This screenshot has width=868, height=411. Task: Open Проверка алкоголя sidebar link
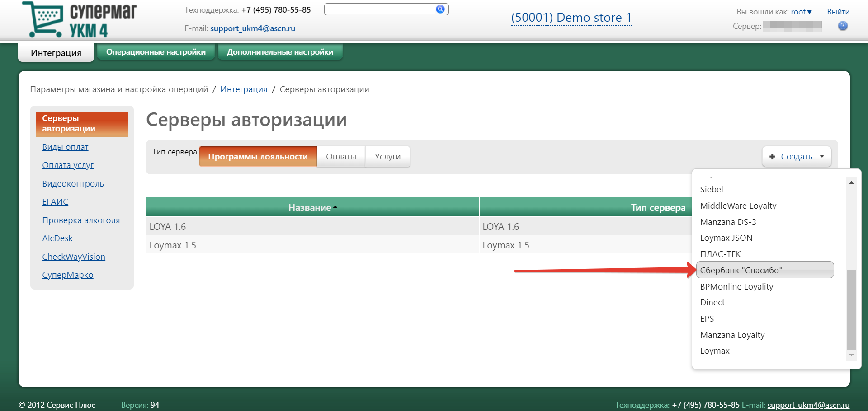(x=81, y=220)
